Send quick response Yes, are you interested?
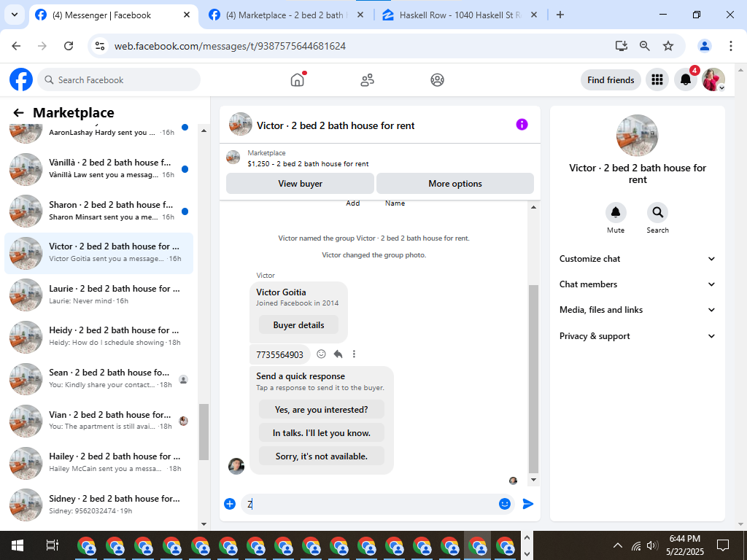This screenshot has height=560, width=747. point(322,410)
